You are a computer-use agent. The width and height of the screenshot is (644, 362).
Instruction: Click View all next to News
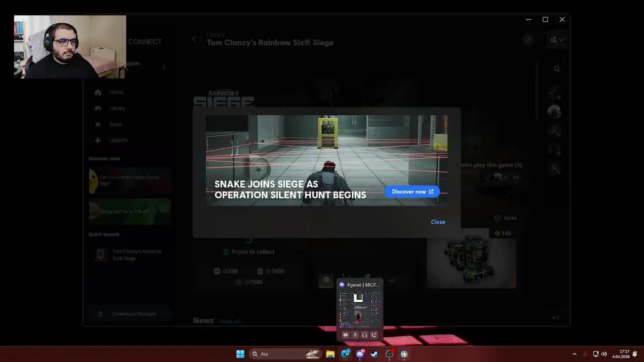click(x=229, y=321)
